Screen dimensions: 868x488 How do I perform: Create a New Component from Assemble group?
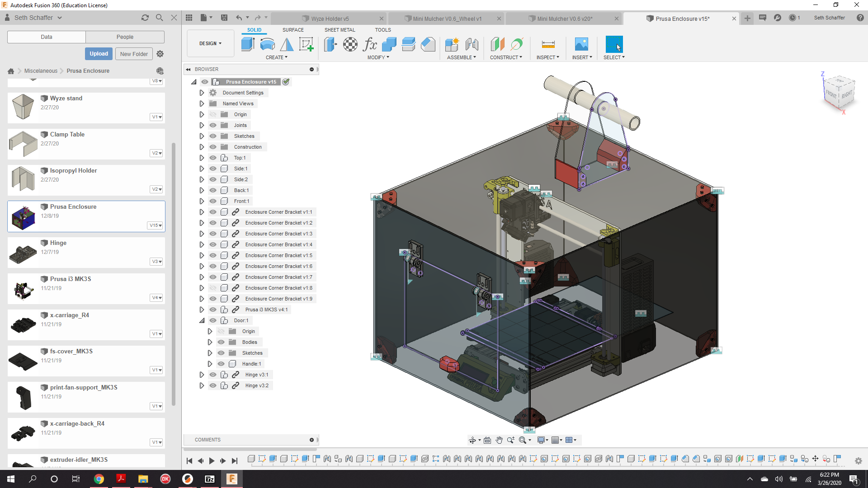click(x=452, y=44)
